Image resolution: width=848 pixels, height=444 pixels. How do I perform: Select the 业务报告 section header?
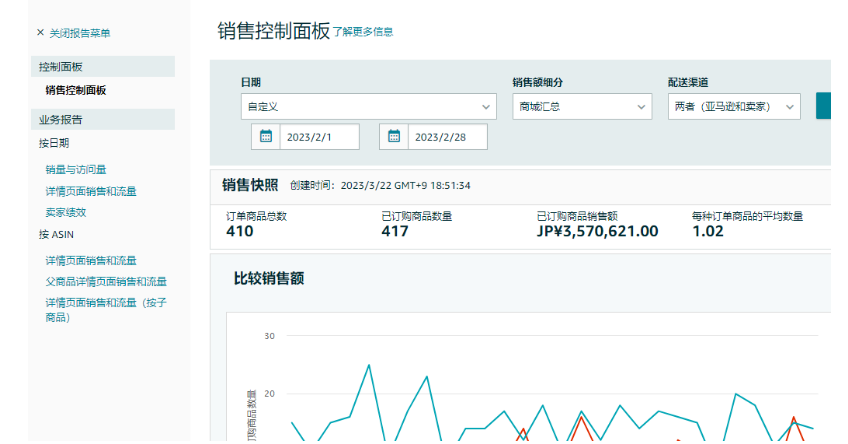[103, 120]
